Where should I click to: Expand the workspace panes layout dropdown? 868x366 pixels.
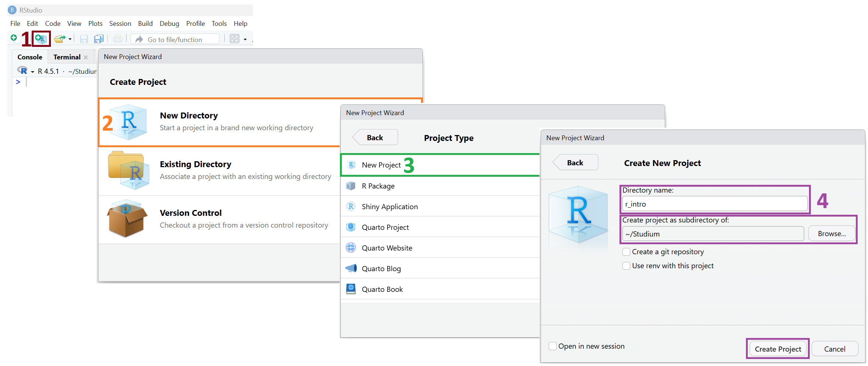245,39
